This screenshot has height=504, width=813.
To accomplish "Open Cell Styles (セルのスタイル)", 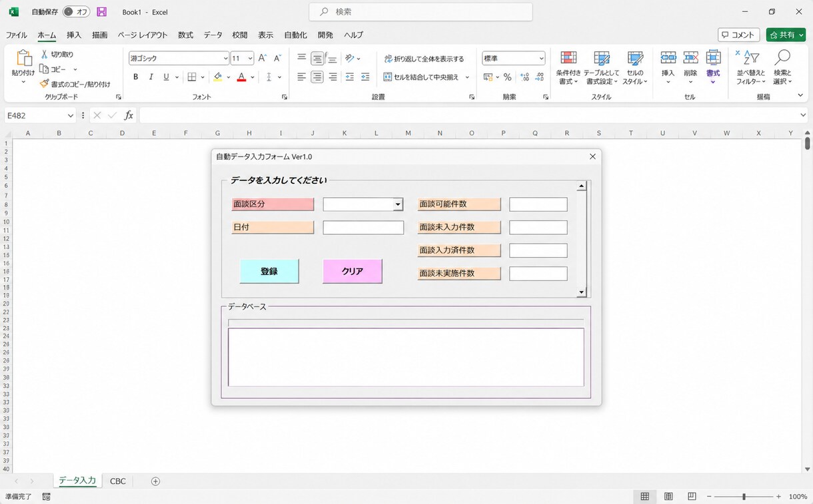I will 635,69.
